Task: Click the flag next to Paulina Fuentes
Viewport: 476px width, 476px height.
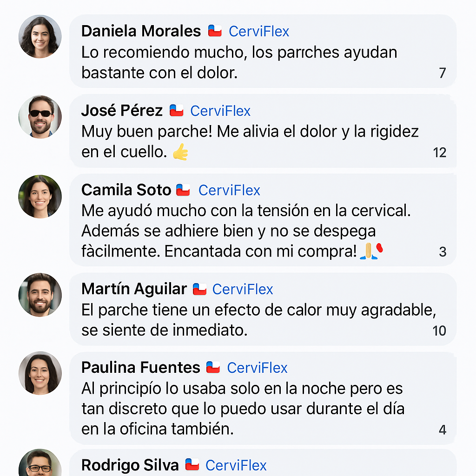Action: pos(213,367)
